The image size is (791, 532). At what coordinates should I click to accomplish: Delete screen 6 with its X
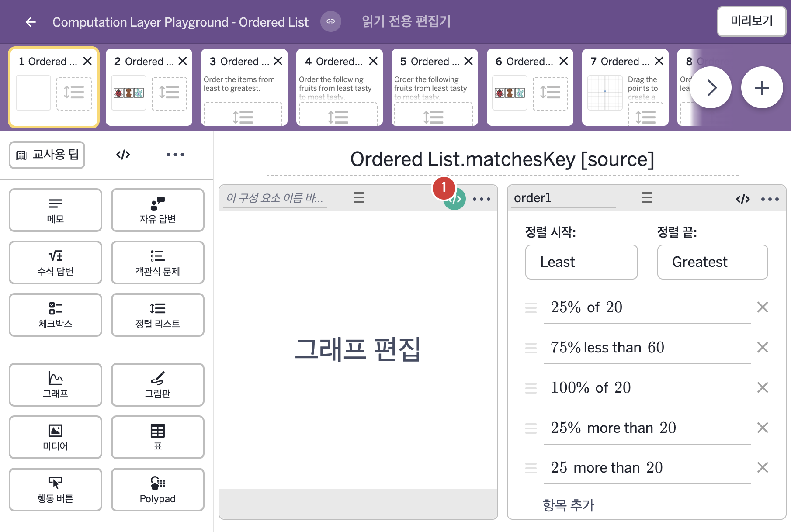(564, 61)
